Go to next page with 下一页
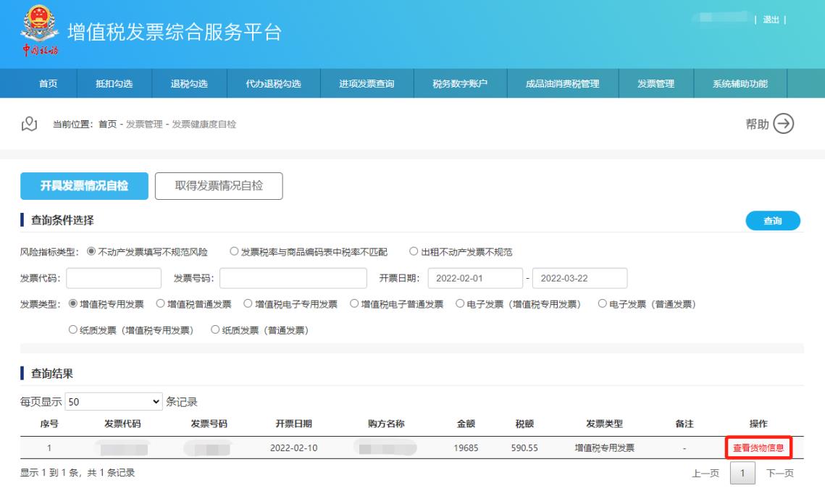The image size is (825, 504). click(779, 474)
